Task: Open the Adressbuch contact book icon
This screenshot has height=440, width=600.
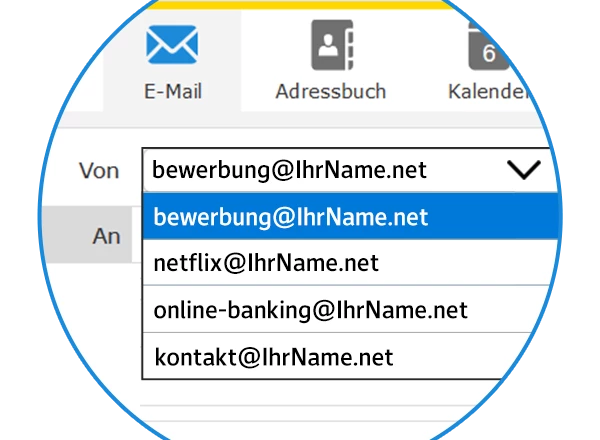Action: tap(330, 45)
